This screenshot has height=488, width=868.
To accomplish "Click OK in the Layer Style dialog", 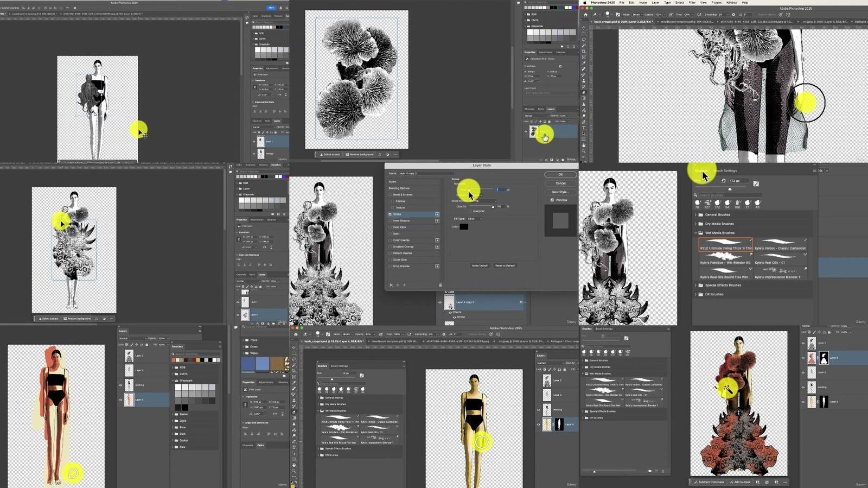I will 560,174.
